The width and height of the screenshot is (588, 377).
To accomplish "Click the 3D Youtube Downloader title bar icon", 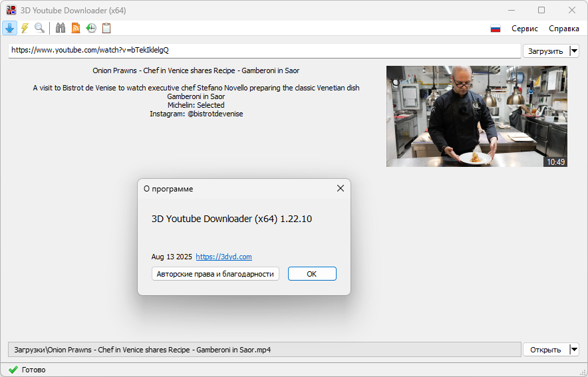I will coord(11,11).
